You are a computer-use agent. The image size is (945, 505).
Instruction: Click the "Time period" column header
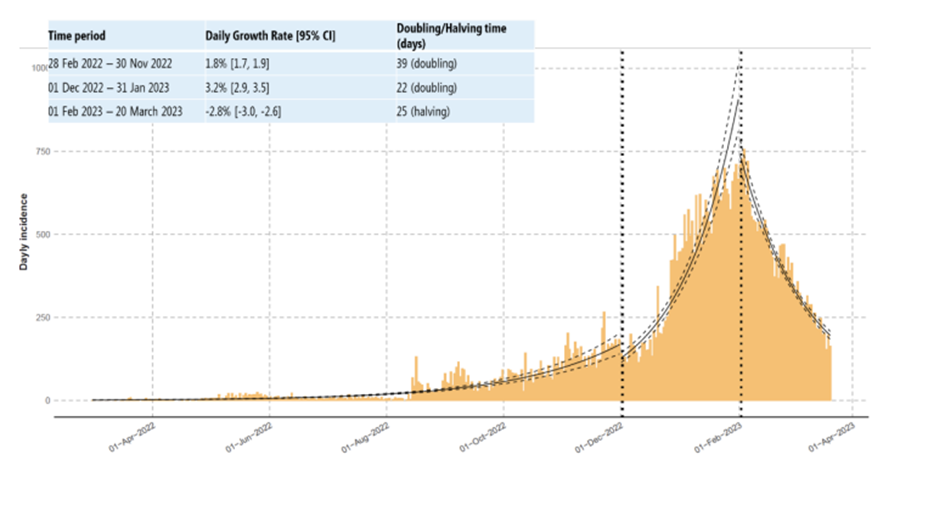(x=77, y=36)
